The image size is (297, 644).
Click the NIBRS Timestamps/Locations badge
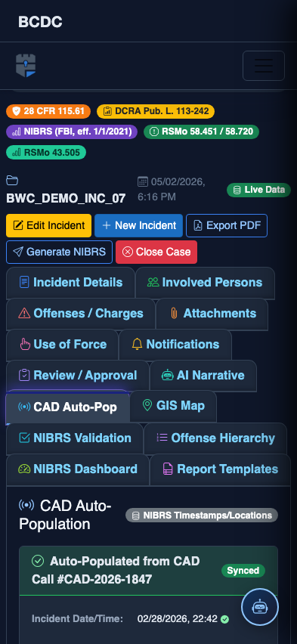pos(202,516)
